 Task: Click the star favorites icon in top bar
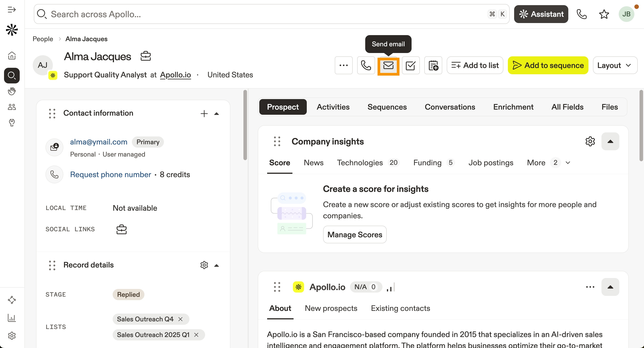pos(604,14)
